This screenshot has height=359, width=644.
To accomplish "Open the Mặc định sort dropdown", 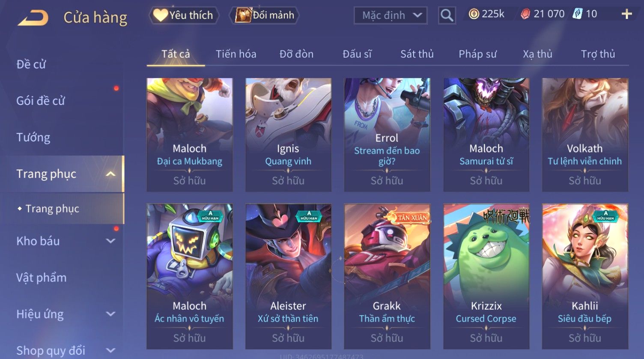I will [x=391, y=16].
